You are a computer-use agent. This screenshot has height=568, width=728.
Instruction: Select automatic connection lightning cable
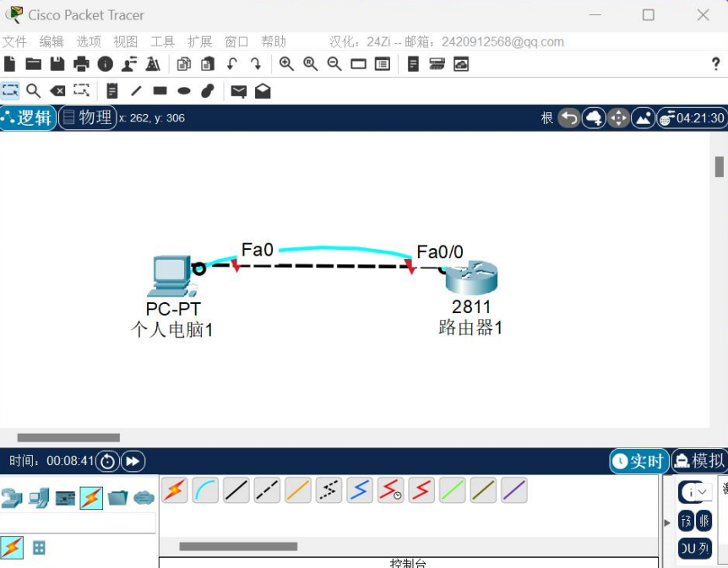point(175,490)
